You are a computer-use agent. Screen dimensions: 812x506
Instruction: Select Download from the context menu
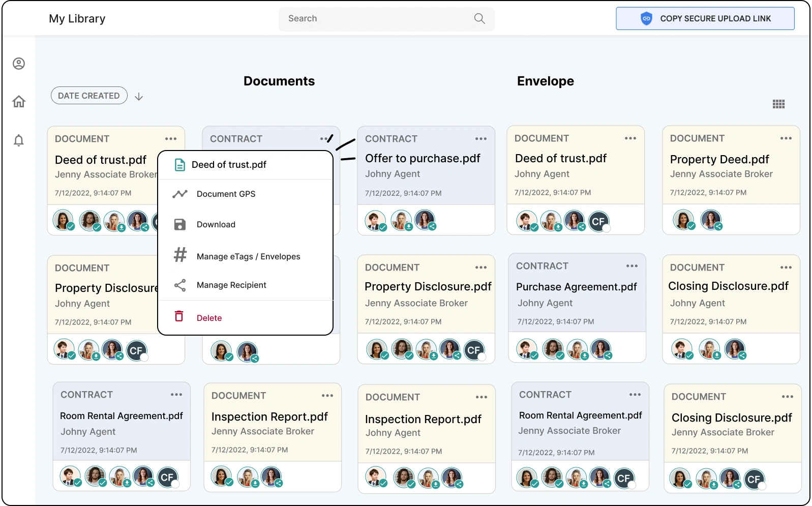216,224
